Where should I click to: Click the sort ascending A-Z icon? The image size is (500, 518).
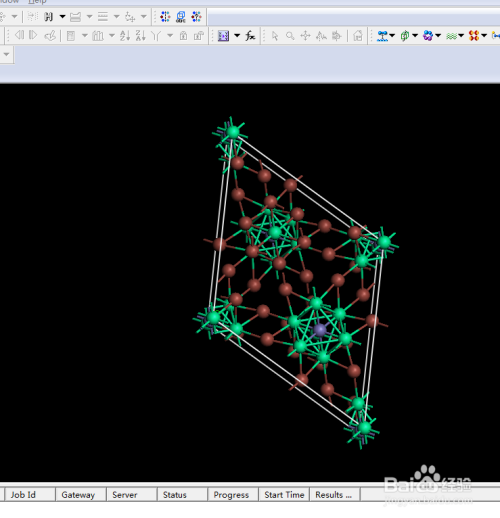(125, 36)
